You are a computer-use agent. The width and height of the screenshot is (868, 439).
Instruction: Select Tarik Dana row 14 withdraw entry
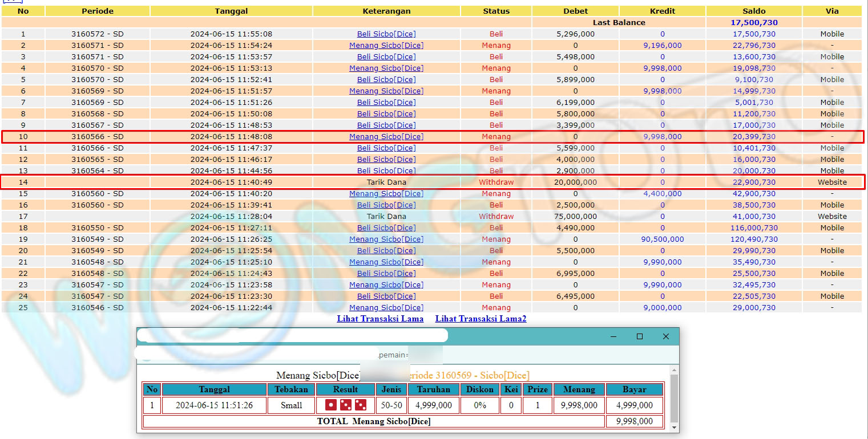[x=386, y=182]
